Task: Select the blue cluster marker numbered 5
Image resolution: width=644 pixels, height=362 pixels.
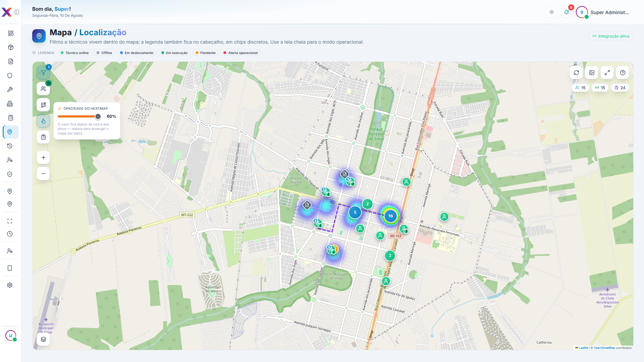Action: point(355,212)
